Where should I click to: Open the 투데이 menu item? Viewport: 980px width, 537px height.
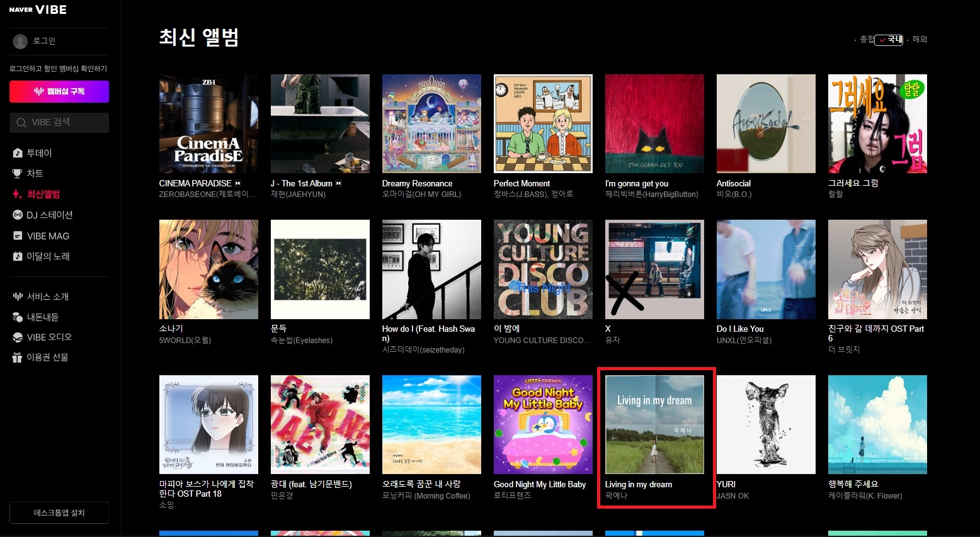(x=39, y=153)
